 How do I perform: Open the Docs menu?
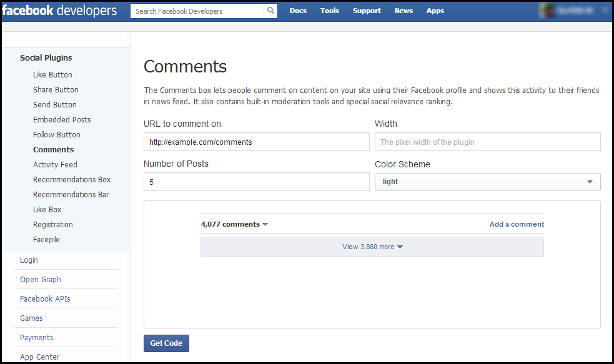click(x=298, y=11)
